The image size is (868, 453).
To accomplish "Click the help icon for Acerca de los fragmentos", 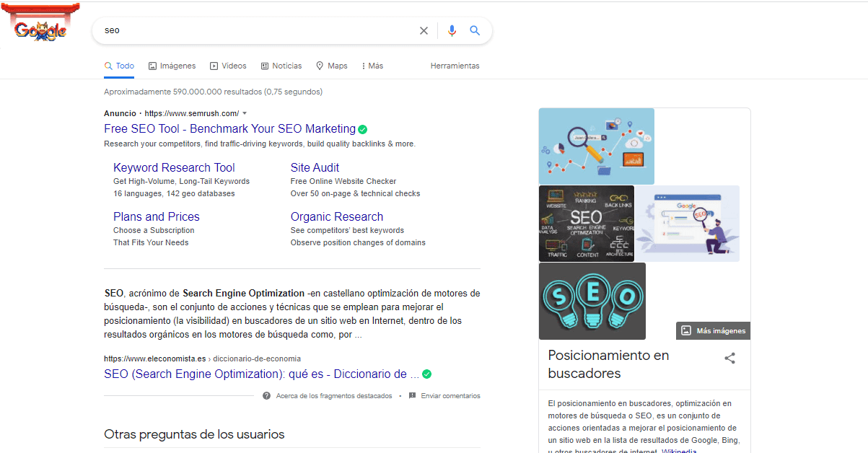I will pyautogui.click(x=267, y=396).
